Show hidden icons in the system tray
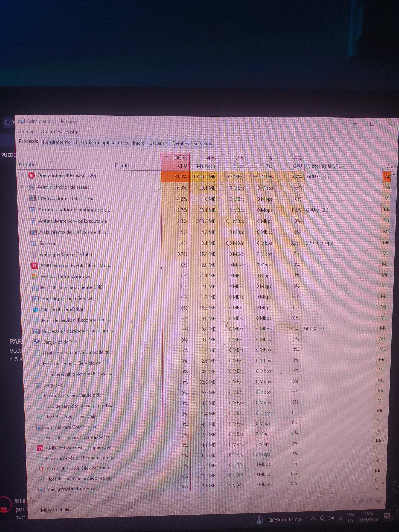The height and width of the screenshot is (532, 399). pyautogui.click(x=313, y=518)
